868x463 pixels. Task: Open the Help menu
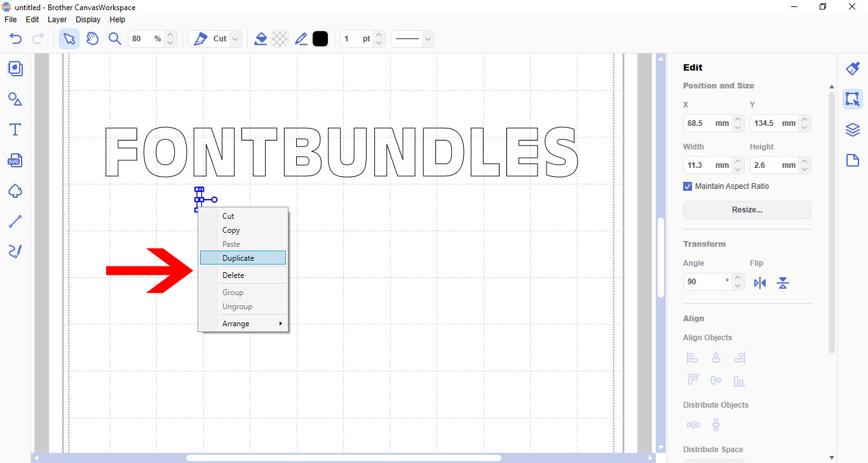118,20
